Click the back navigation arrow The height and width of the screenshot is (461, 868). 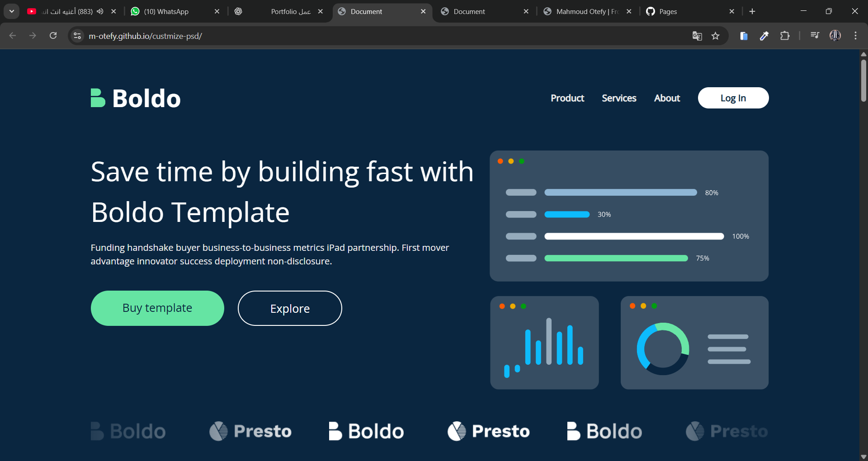pyautogui.click(x=12, y=36)
